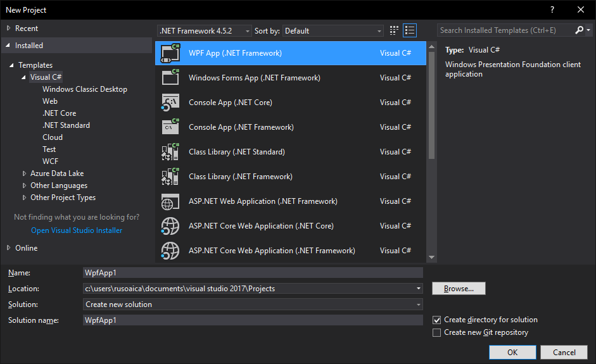Select the ASP.NET Web Application (.NET Framework) icon
This screenshot has height=364, width=596.
(x=170, y=201)
